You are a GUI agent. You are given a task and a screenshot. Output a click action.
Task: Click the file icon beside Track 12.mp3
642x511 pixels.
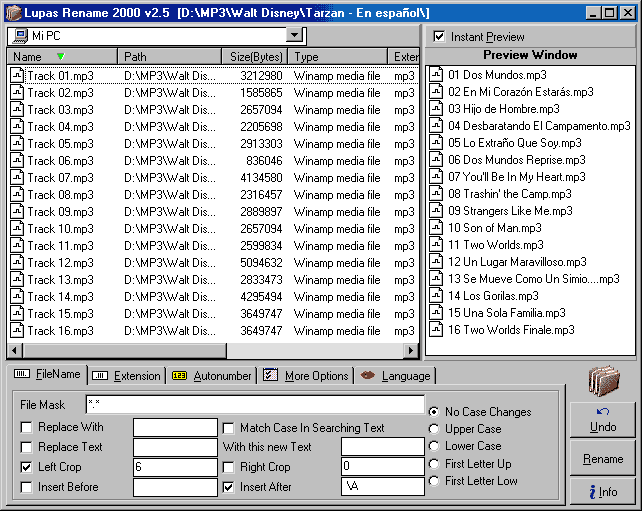[17, 262]
